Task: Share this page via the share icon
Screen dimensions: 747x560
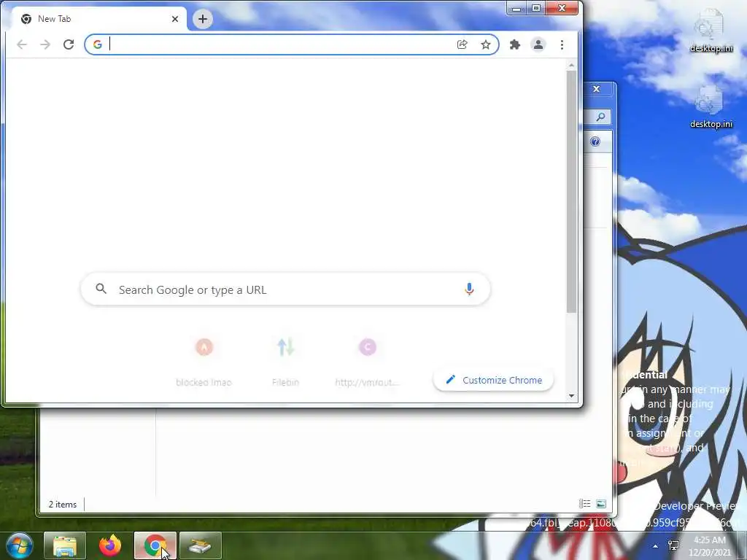Action: (462, 44)
